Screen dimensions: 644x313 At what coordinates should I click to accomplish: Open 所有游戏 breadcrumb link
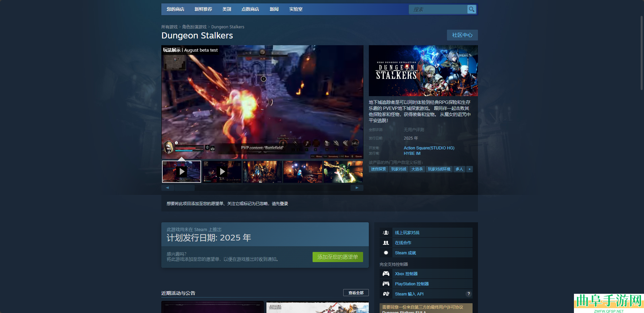click(169, 27)
